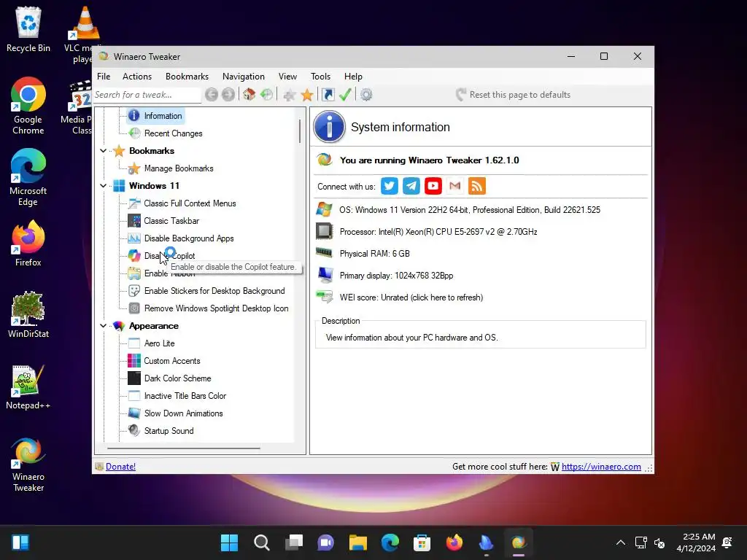
Task: Open Microsoft Edge desktop shortcut
Action: (28, 177)
